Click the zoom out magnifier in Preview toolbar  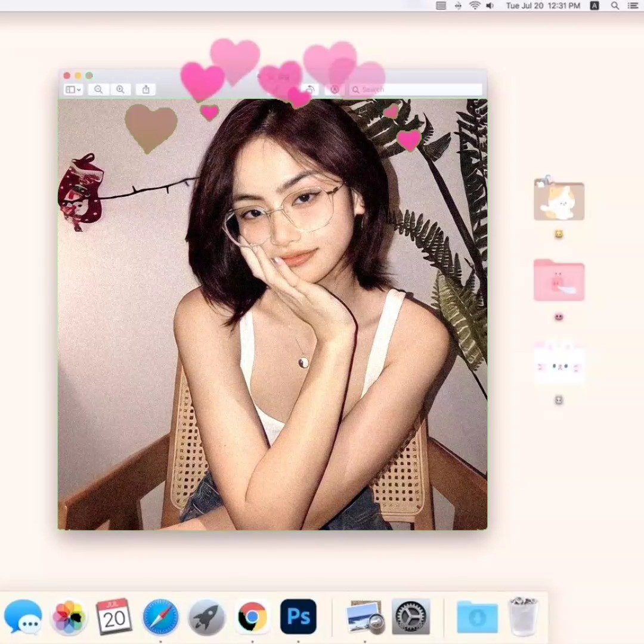[x=98, y=89]
